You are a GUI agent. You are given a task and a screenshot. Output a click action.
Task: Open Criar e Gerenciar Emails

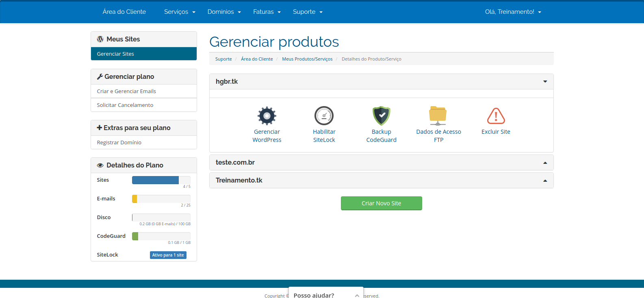[x=144, y=91]
